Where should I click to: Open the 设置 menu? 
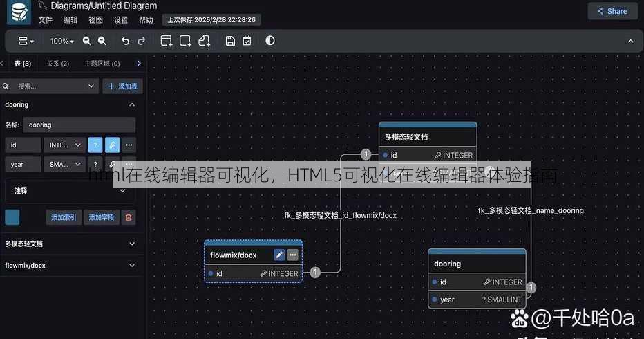click(x=121, y=20)
